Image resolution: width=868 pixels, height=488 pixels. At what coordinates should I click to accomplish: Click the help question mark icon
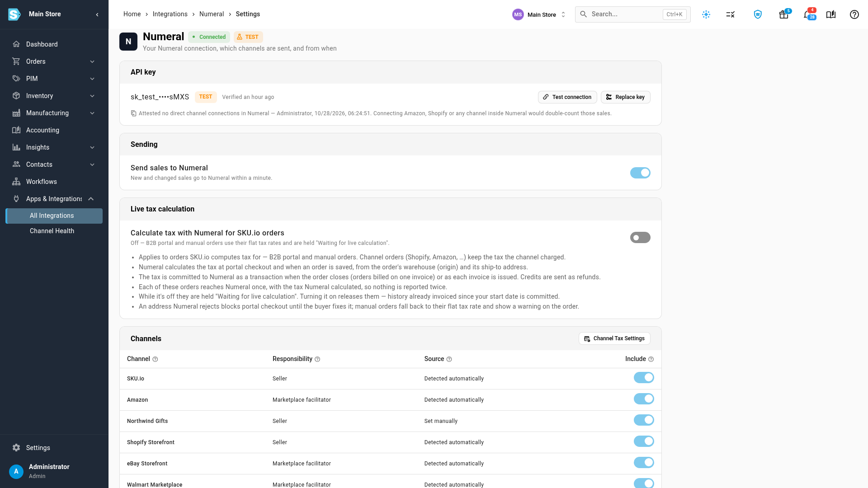pyautogui.click(x=854, y=14)
